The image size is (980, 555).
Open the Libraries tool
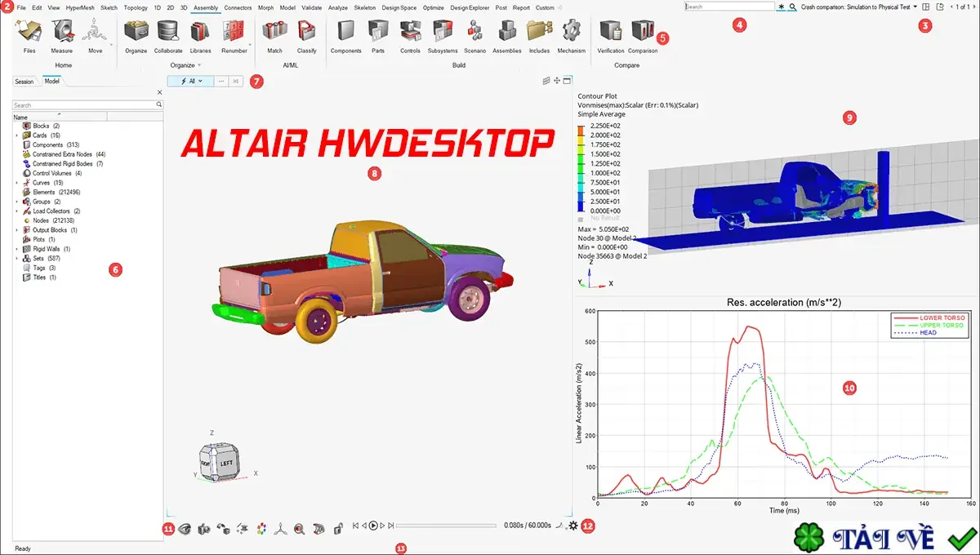[x=200, y=36]
